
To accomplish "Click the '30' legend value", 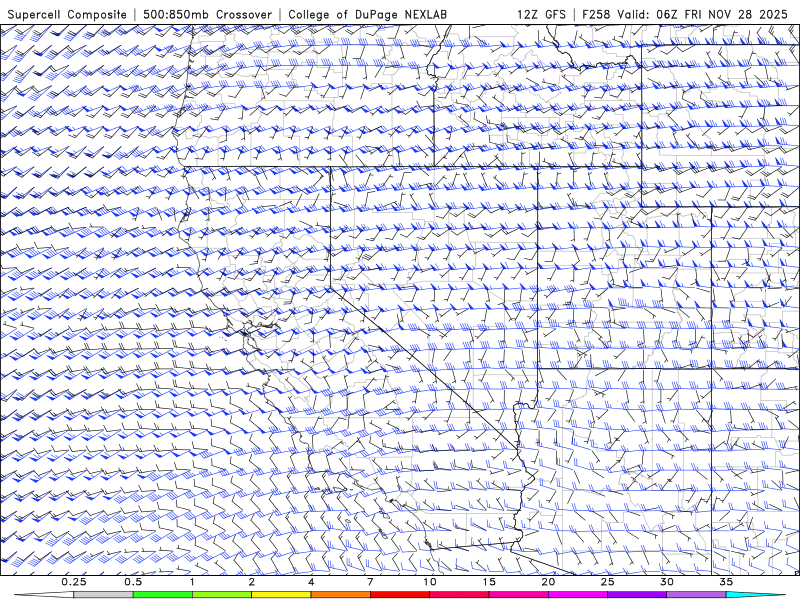I will point(666,582).
